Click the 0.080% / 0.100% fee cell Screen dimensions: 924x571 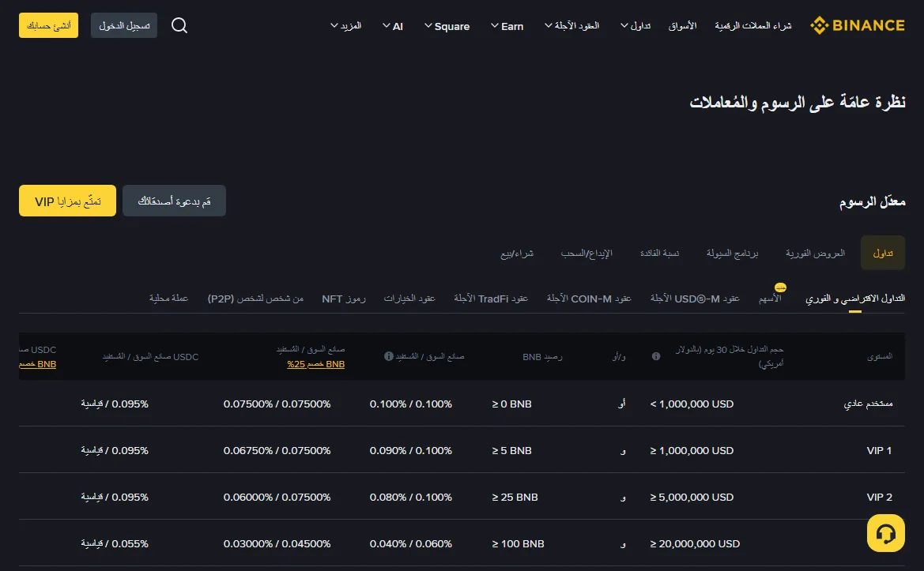coord(411,497)
